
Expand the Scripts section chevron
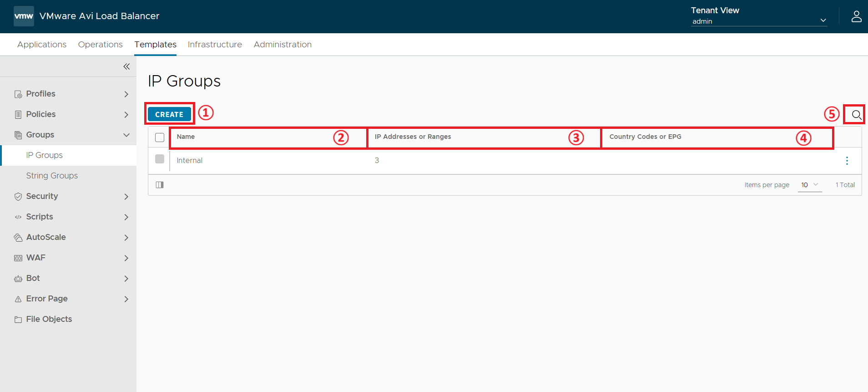(x=126, y=217)
